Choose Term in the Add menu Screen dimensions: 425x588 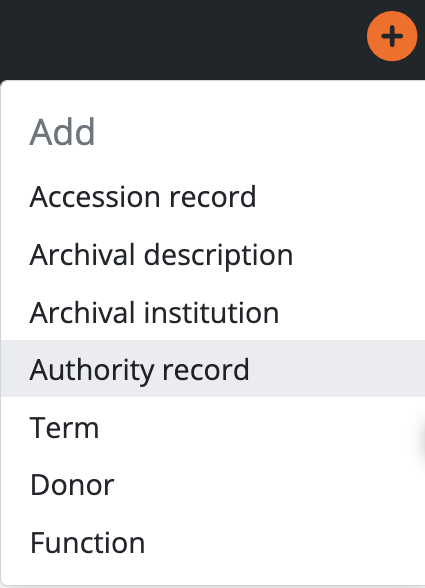click(213, 427)
